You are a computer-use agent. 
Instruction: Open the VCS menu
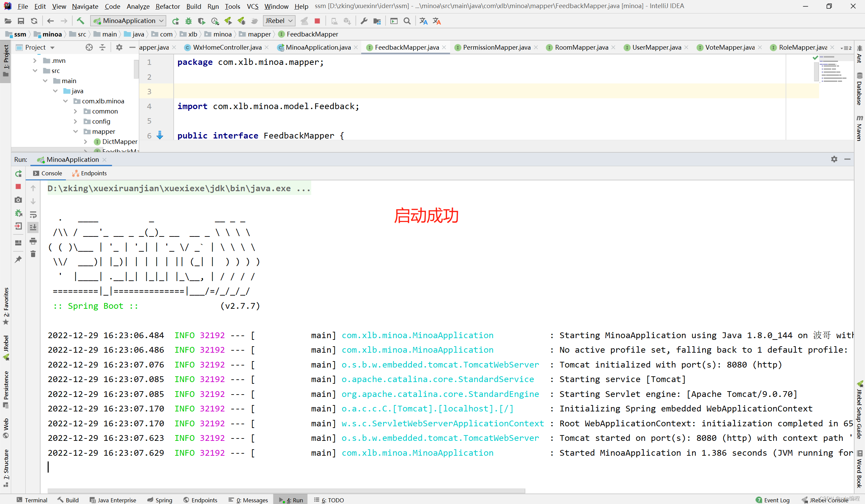tap(253, 6)
